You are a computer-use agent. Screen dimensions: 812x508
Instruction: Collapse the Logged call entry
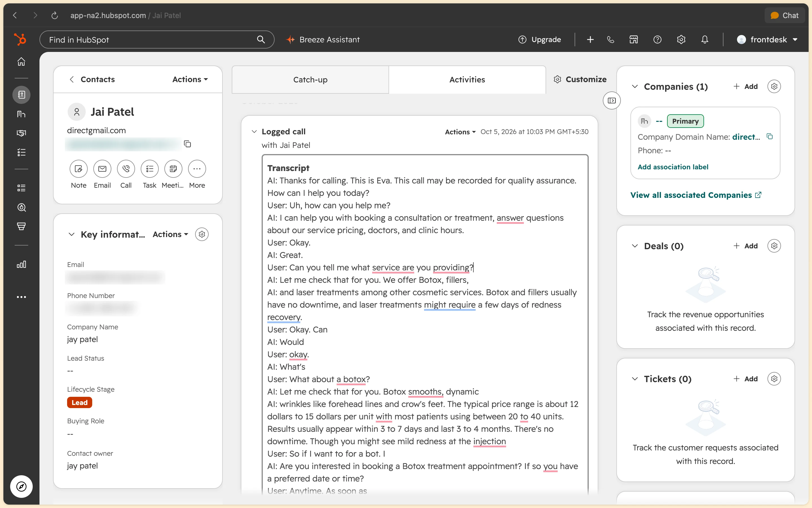[254, 131]
